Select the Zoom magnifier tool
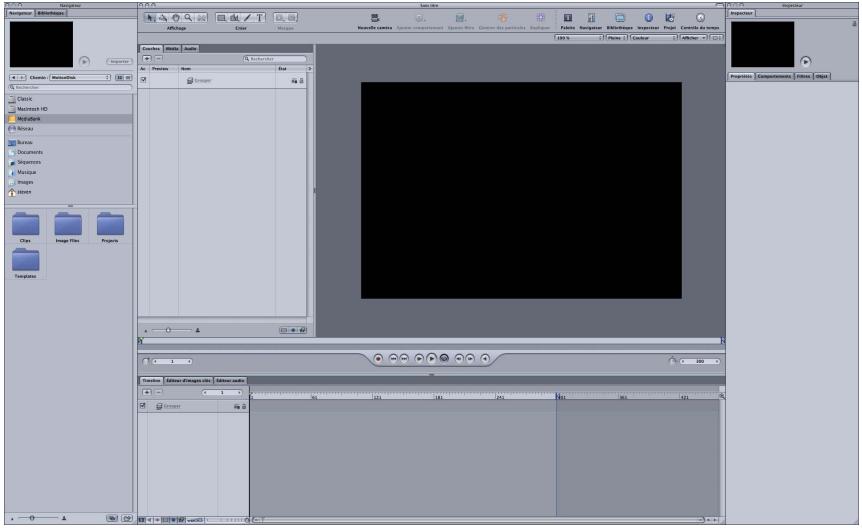 tap(188, 18)
